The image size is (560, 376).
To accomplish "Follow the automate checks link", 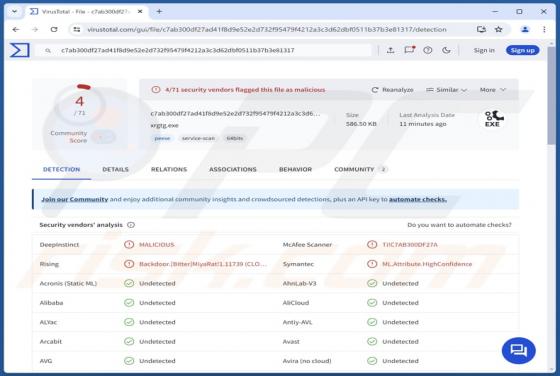I will click(x=418, y=199).
